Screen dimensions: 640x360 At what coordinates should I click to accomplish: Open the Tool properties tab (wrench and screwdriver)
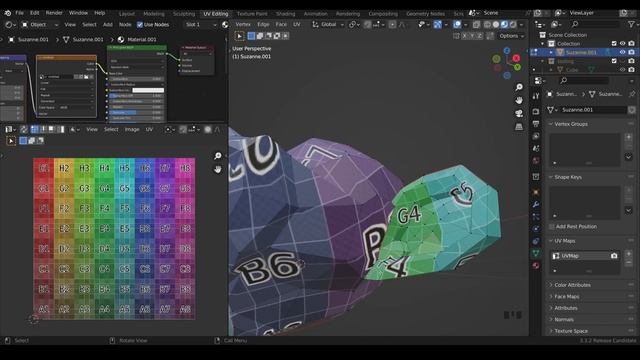pyautogui.click(x=536, y=96)
